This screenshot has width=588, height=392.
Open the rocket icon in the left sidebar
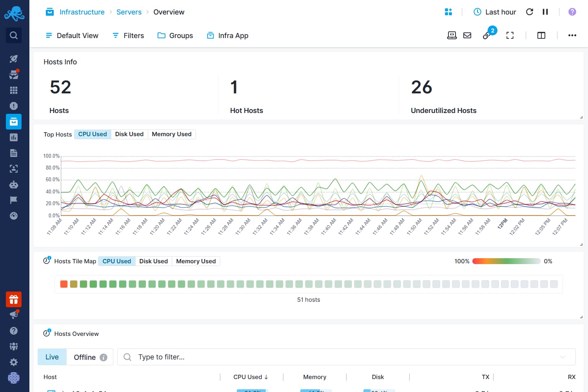pos(14,59)
